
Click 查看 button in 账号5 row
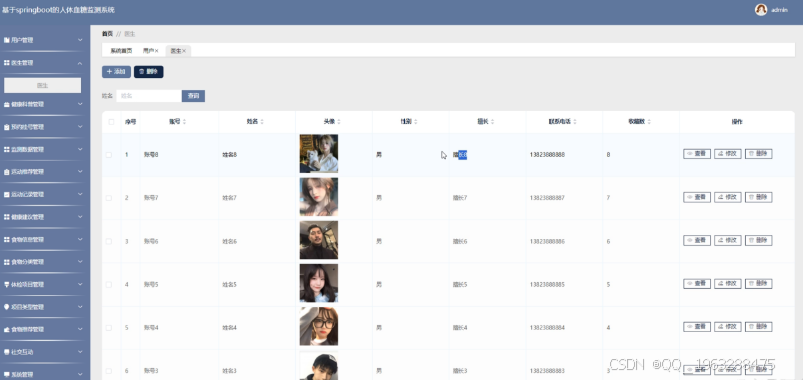(x=697, y=284)
